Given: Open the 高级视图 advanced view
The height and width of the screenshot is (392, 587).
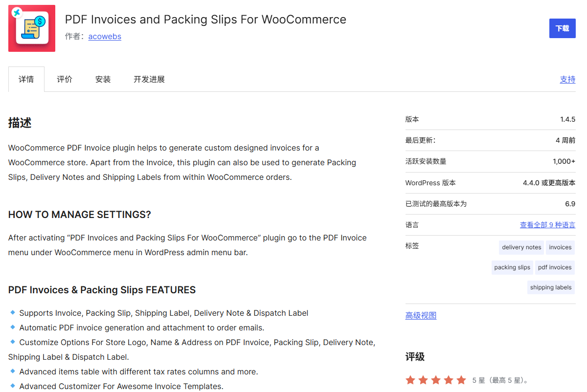Looking at the screenshot, I should pyautogui.click(x=421, y=315).
